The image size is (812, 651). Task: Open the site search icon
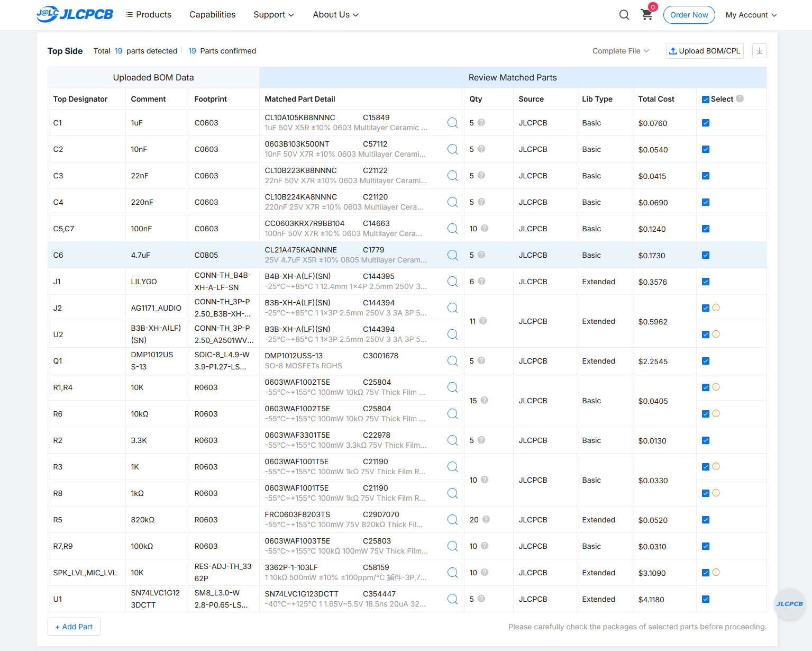point(624,15)
